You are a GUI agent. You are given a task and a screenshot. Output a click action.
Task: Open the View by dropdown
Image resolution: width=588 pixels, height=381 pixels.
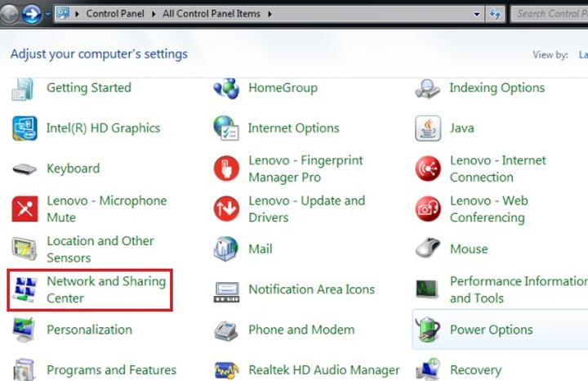tap(583, 55)
